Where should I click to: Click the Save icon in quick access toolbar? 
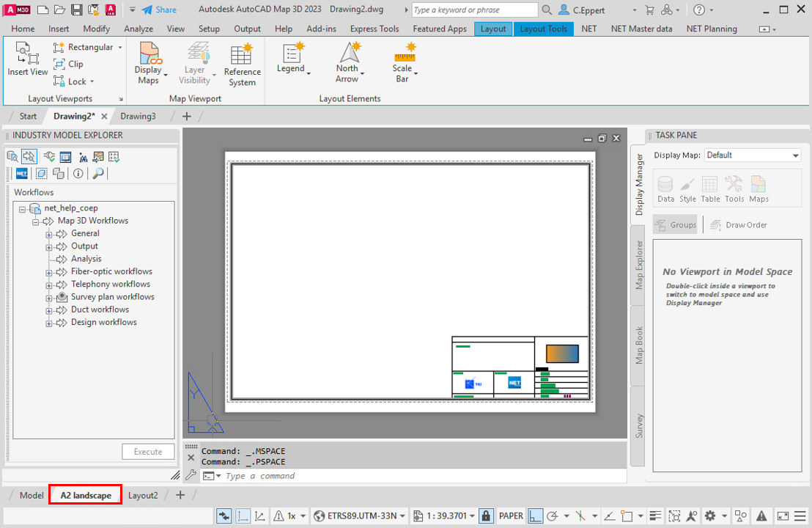click(x=77, y=10)
